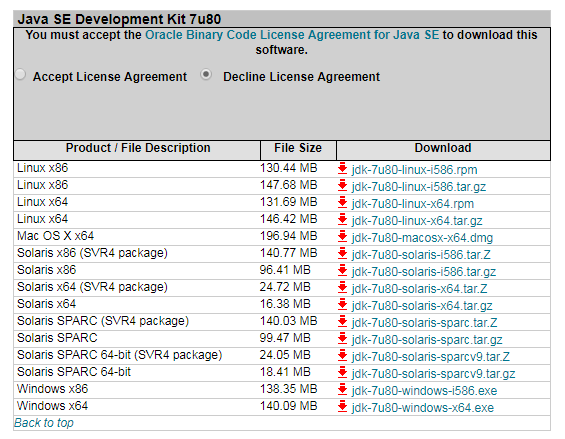
Task: Download jdk-7u80-linux-x64.rpm link
Action: (x=413, y=204)
